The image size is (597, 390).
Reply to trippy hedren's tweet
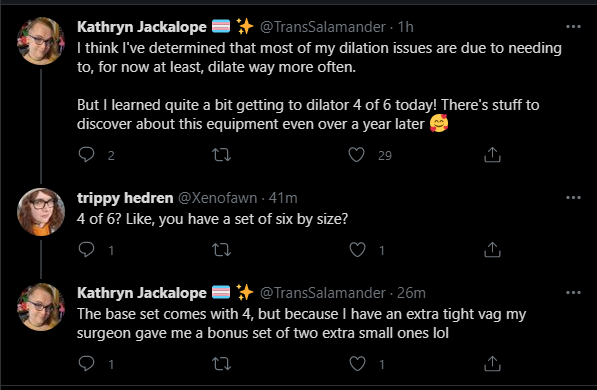click(x=86, y=249)
